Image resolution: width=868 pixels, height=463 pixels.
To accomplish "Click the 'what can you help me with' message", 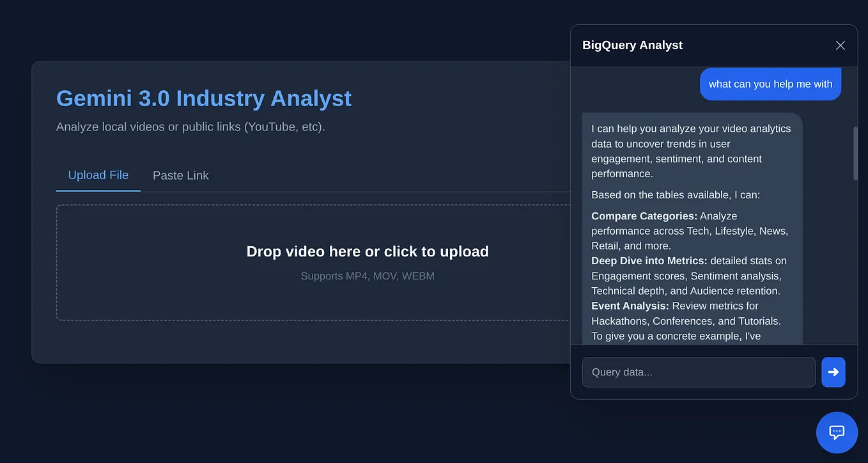I will (770, 84).
